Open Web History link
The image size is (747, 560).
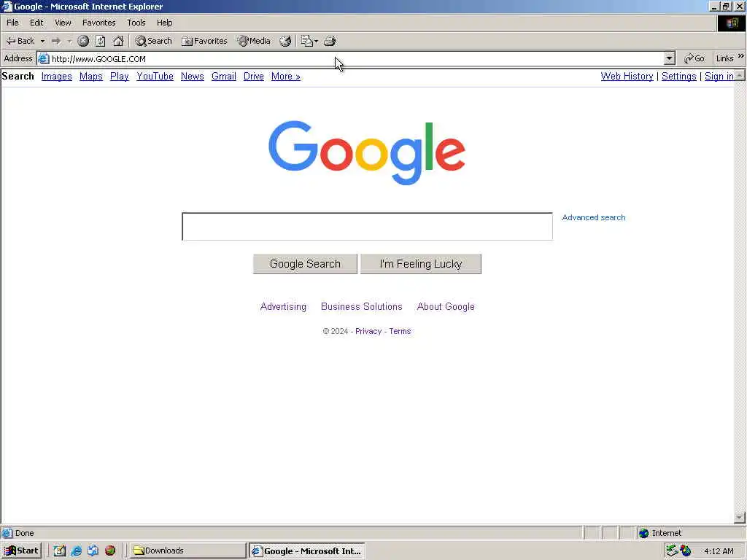pos(627,76)
